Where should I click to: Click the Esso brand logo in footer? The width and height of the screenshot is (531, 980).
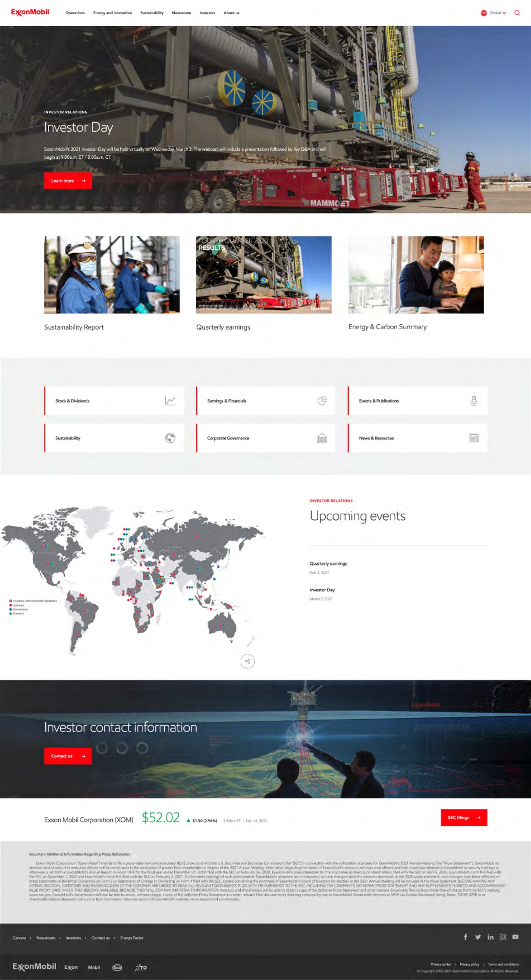(x=117, y=967)
